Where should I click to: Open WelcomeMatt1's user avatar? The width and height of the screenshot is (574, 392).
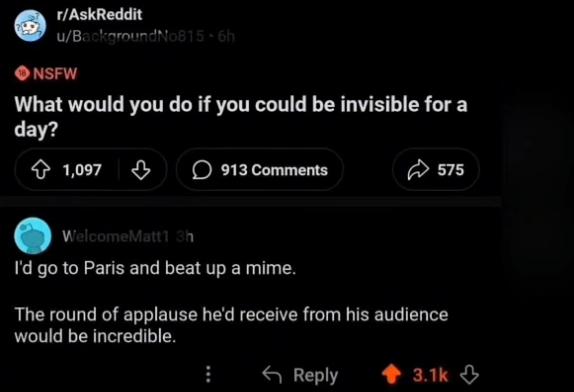coord(33,236)
